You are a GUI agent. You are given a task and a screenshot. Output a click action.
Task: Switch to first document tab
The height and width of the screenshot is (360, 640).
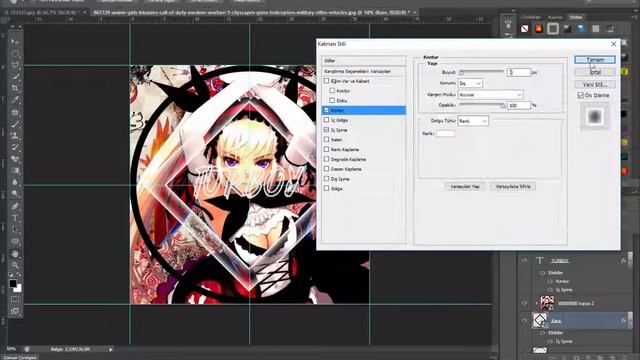pos(43,13)
